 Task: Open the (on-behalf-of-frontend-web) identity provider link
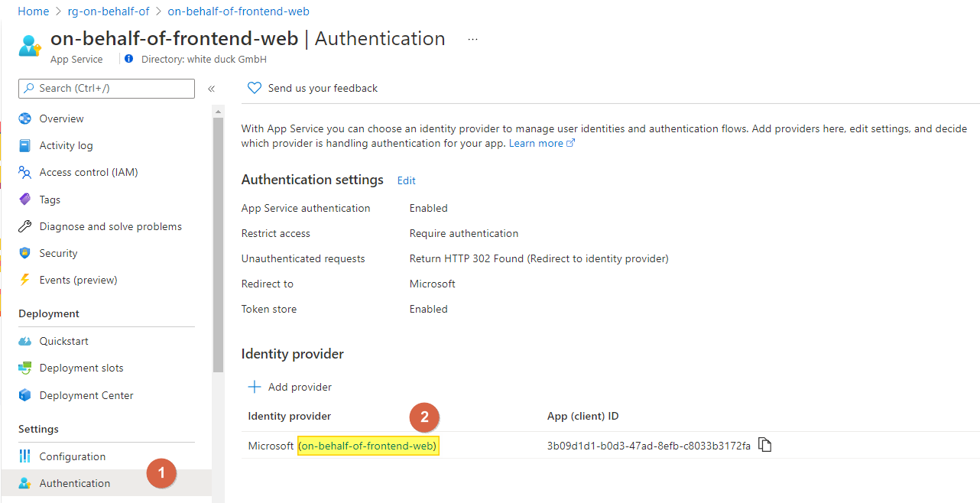[x=368, y=445]
